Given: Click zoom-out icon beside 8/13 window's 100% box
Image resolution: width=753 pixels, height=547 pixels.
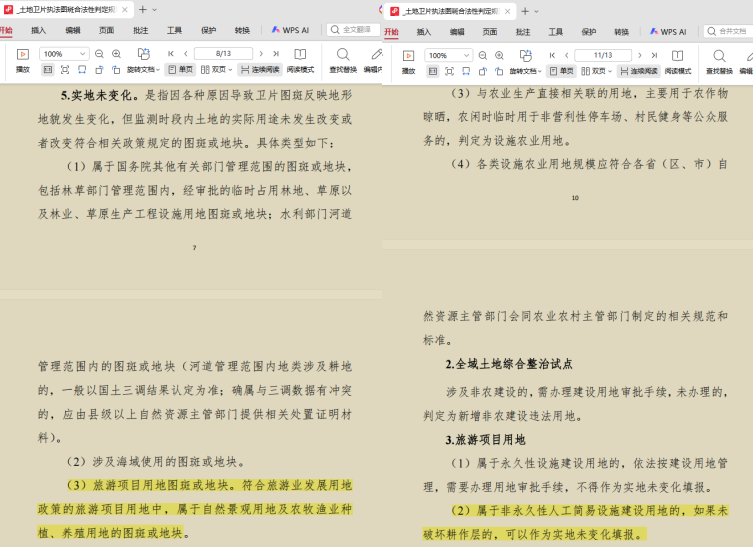Looking at the screenshot, I should [x=99, y=54].
